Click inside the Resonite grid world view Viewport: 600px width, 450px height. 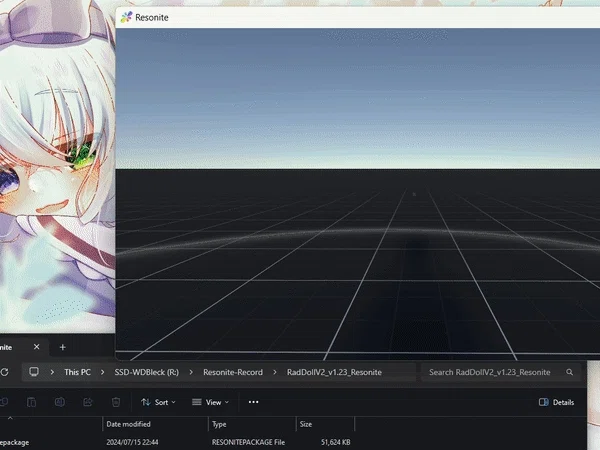pos(358,194)
